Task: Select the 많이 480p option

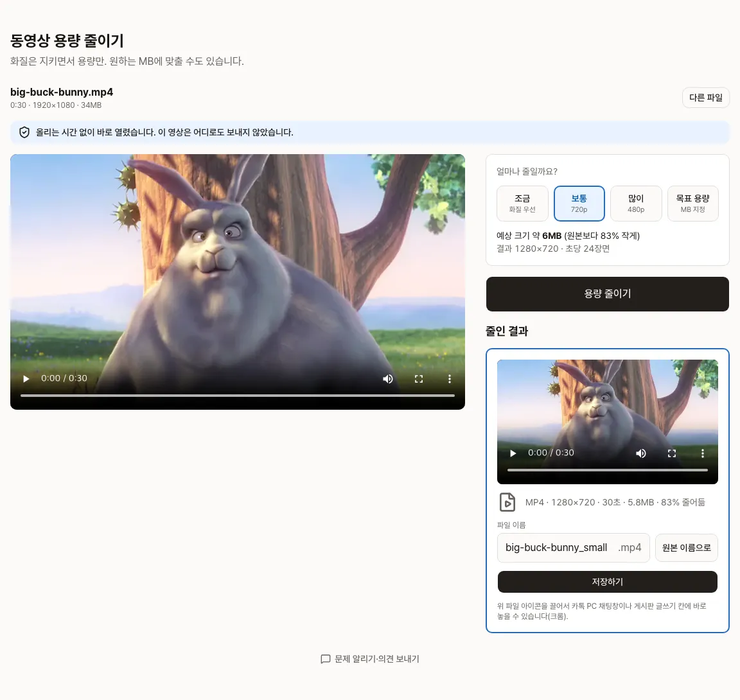Action: [x=636, y=204]
